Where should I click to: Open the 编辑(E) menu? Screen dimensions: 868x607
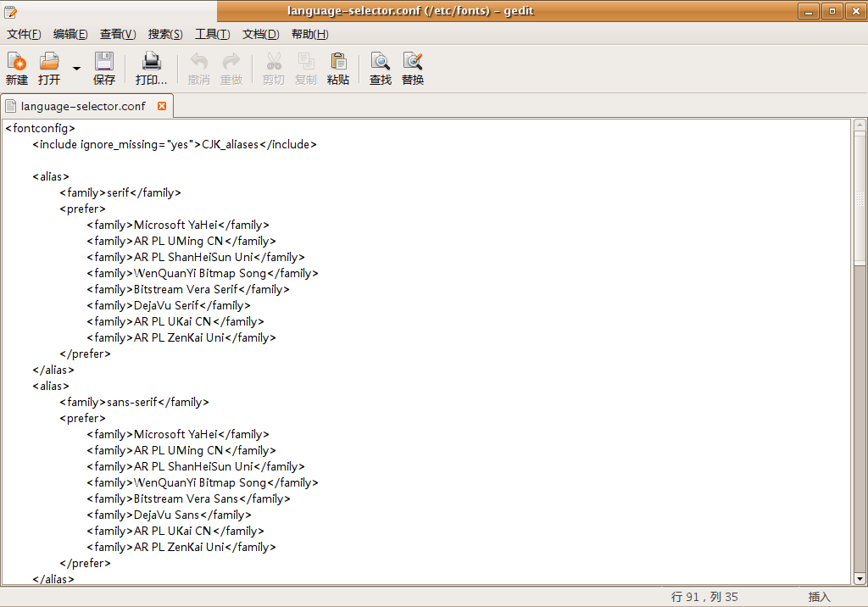[x=70, y=35]
